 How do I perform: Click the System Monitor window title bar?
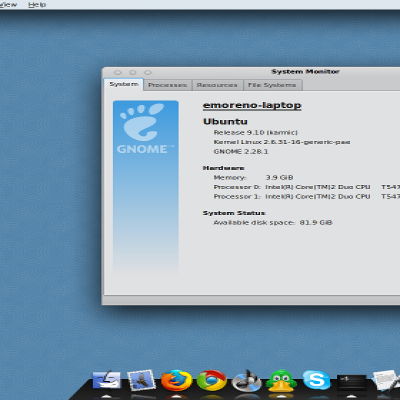point(251,72)
